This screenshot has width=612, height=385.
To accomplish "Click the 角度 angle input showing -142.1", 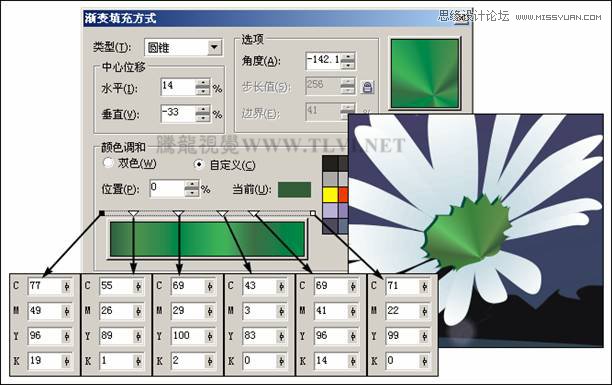I will coord(323,61).
